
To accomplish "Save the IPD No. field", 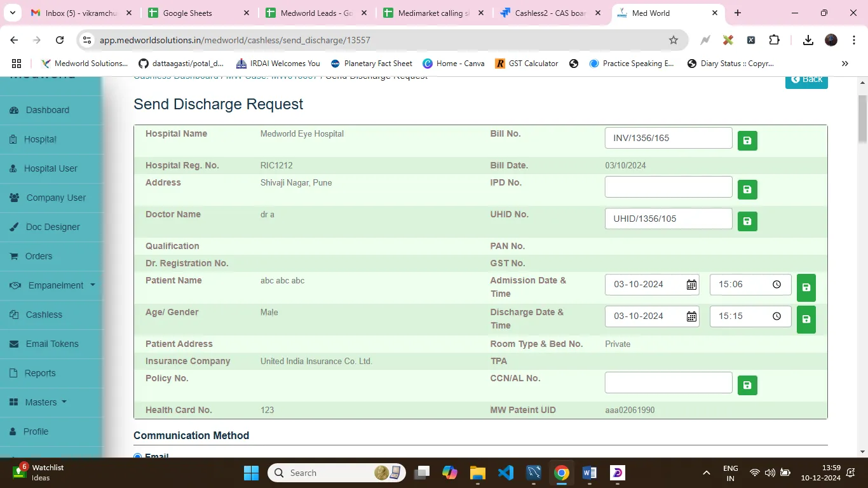I will point(747,189).
